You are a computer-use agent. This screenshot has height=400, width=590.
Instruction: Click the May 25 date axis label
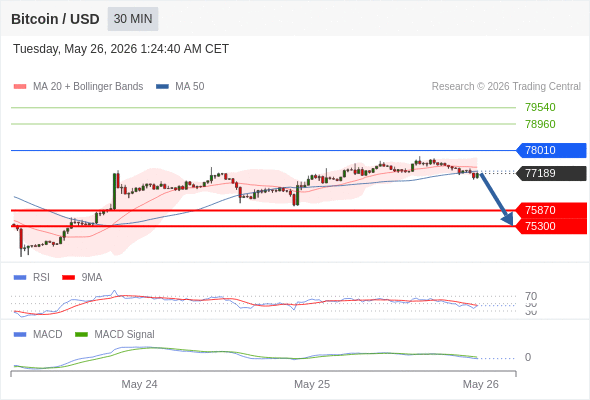pos(312,384)
